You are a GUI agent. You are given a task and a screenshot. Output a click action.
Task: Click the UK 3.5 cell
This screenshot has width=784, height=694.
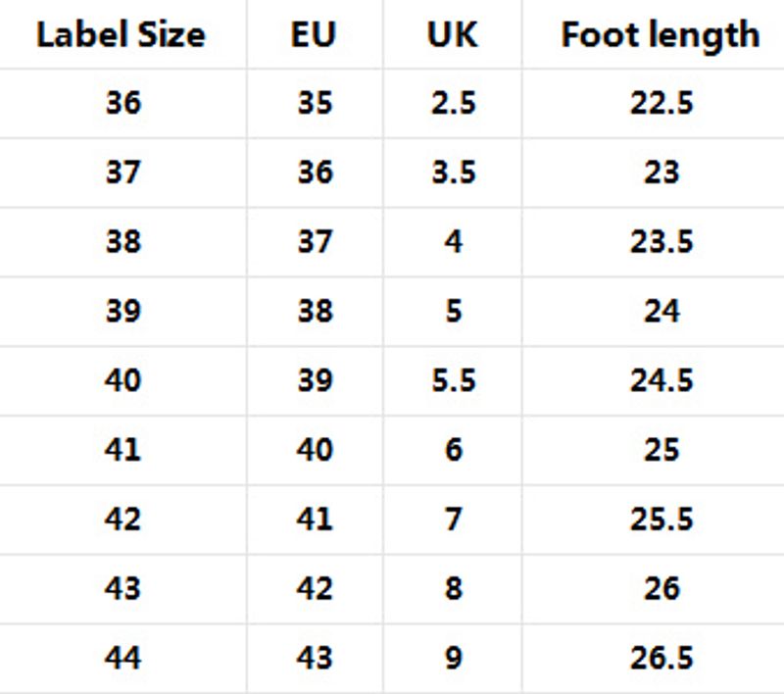click(x=453, y=173)
